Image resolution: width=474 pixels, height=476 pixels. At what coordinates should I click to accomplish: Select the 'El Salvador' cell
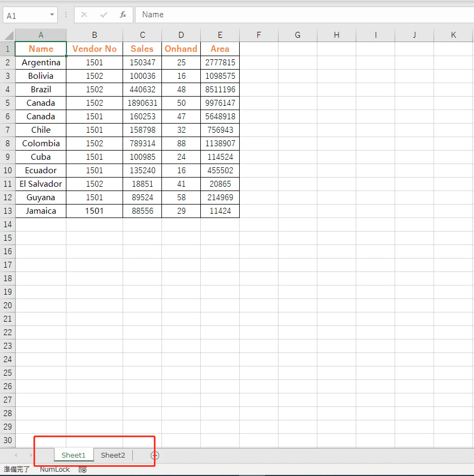(40, 184)
